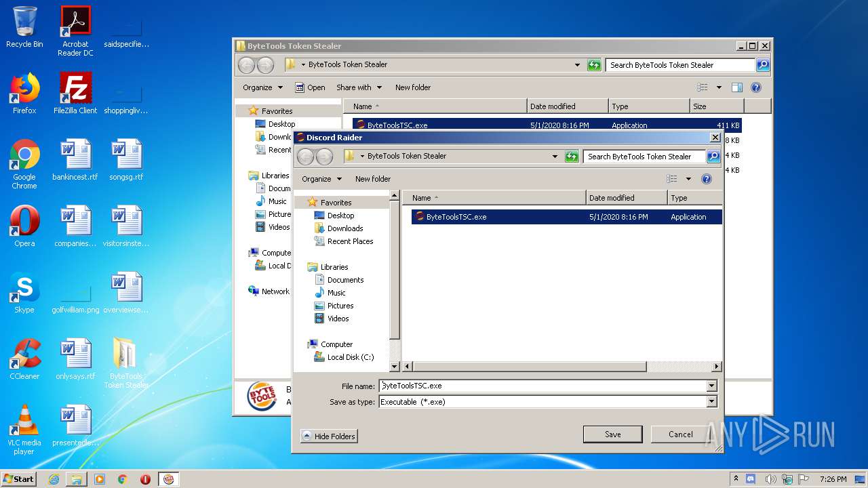Select Desktop in dialog Favorites
The image size is (868, 488).
pos(341,216)
